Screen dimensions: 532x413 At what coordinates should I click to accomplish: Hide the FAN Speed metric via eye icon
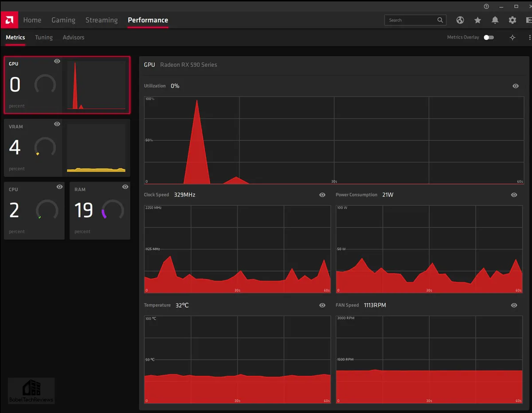coord(514,305)
